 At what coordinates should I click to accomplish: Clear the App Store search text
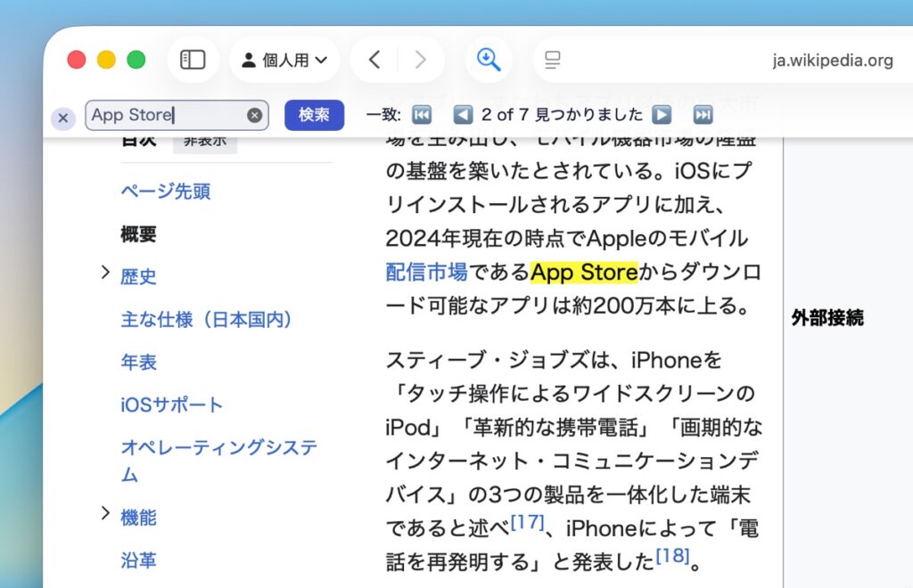click(254, 115)
